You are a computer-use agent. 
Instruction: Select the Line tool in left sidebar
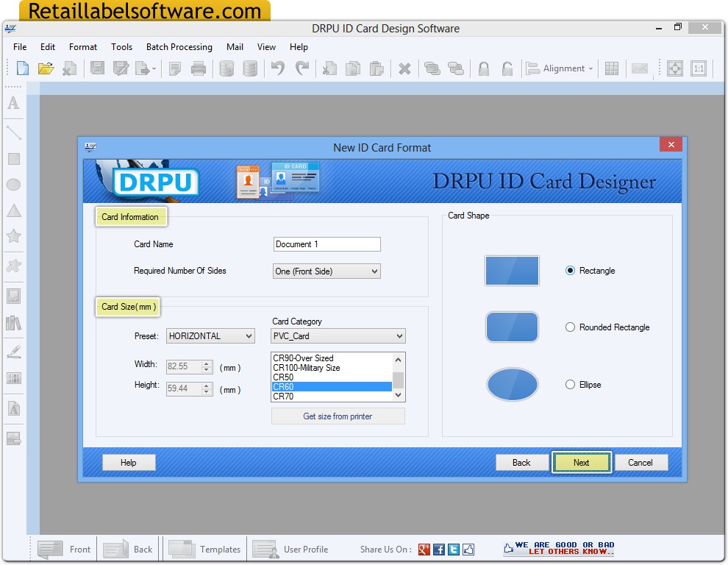pyautogui.click(x=13, y=132)
